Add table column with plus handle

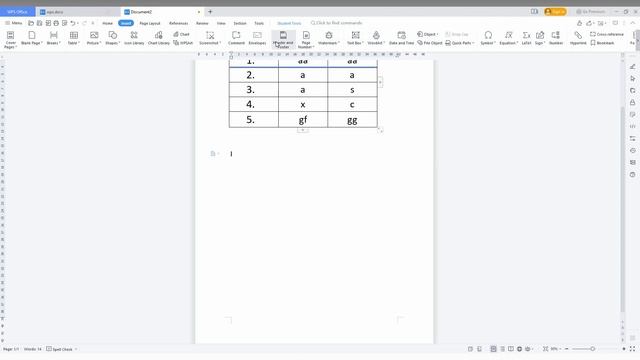point(380,82)
